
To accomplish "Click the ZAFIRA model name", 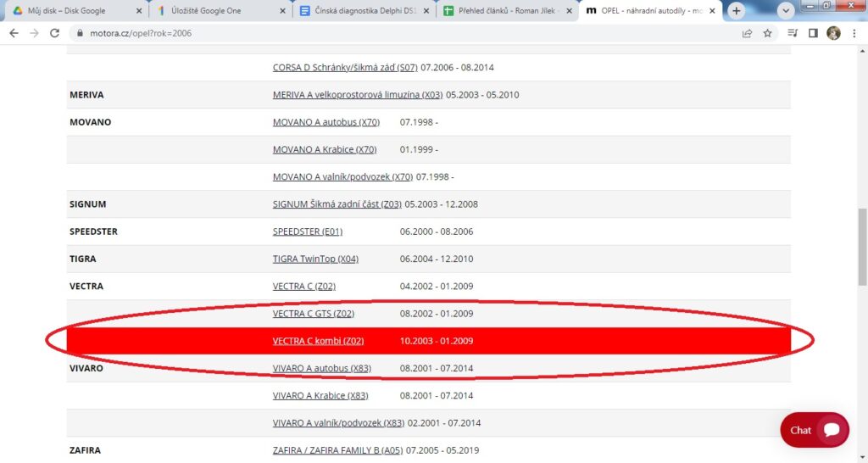I will click(x=85, y=450).
